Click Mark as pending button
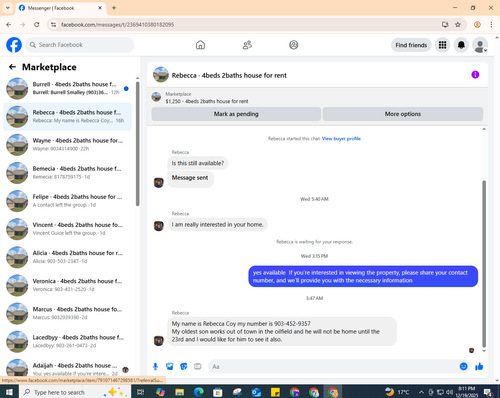Screen dimensions: 500x398 point(236,114)
